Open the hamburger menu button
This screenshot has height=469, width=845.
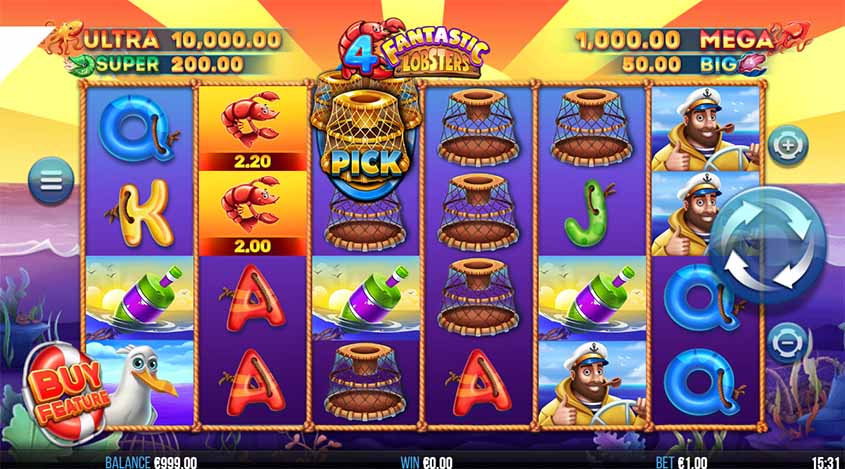(51, 181)
